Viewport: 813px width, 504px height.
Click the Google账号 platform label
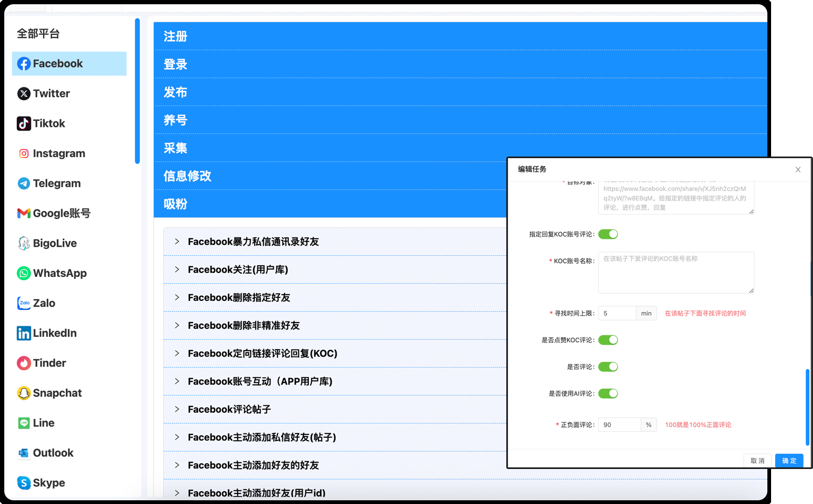click(x=62, y=213)
